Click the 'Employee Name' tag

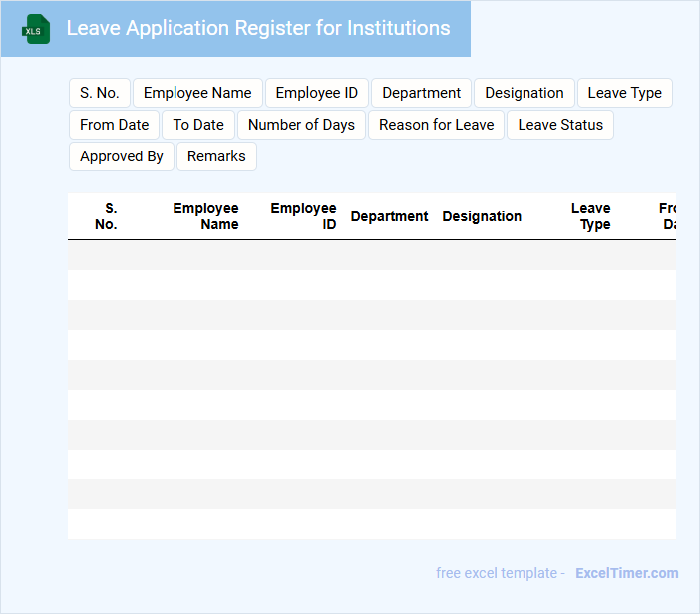coord(197,93)
